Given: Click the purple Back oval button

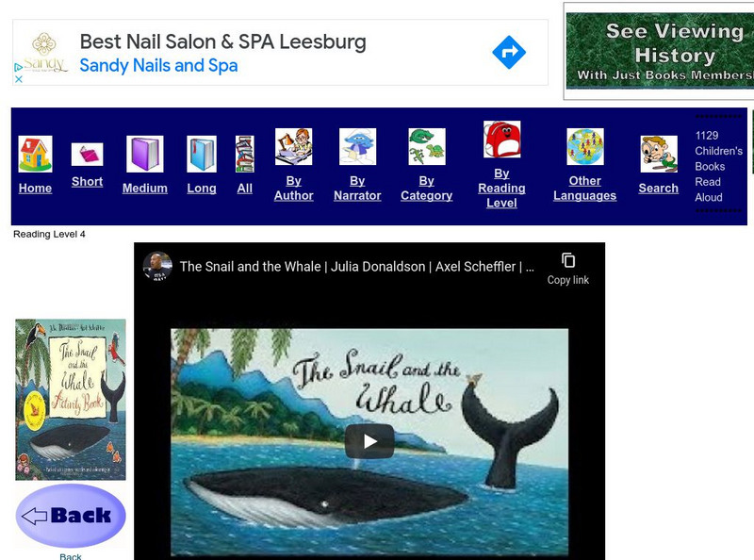Looking at the screenshot, I should click(x=71, y=516).
